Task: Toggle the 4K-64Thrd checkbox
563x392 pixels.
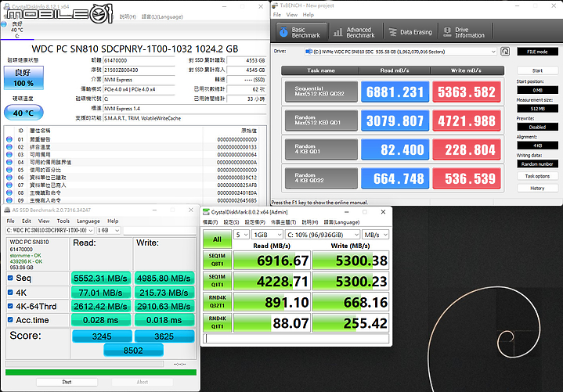Action: (x=10, y=306)
